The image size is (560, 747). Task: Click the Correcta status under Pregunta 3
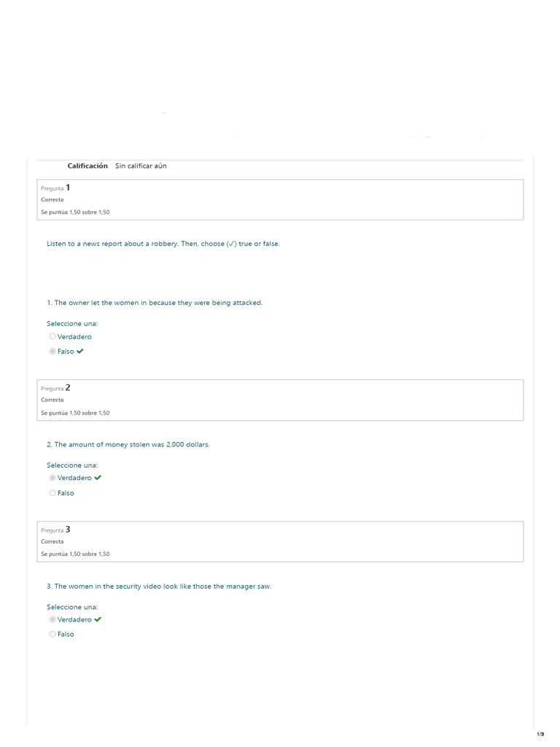(52, 541)
